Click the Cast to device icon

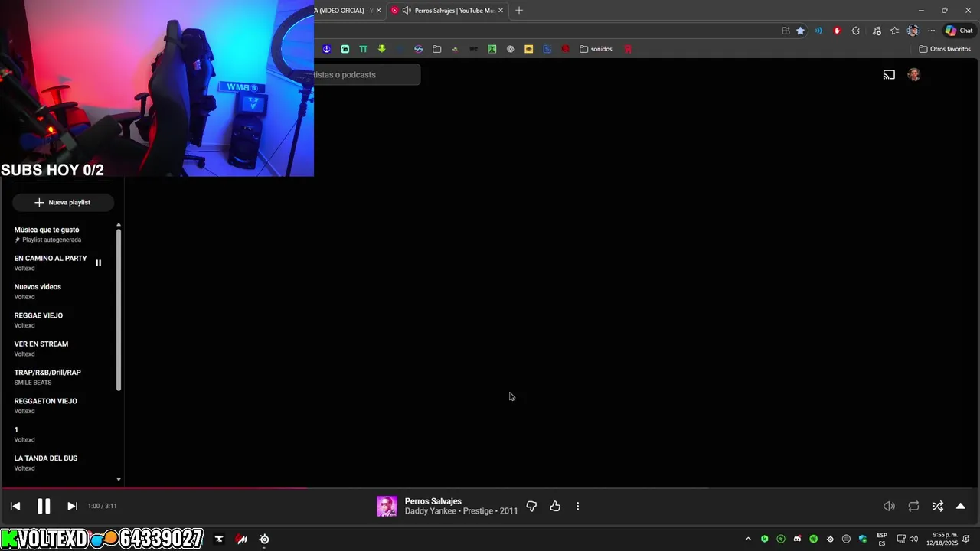[x=889, y=75]
